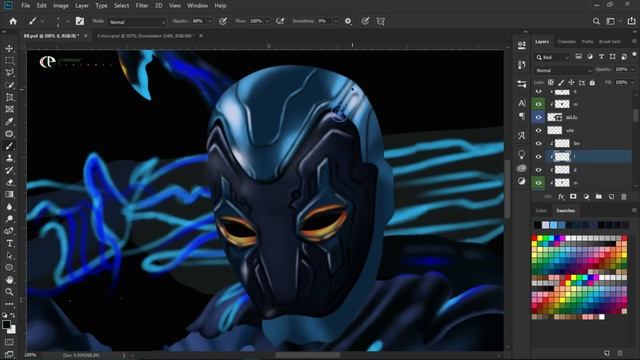Select the Brush tool in the toolbar
640x360 pixels.
point(9,146)
